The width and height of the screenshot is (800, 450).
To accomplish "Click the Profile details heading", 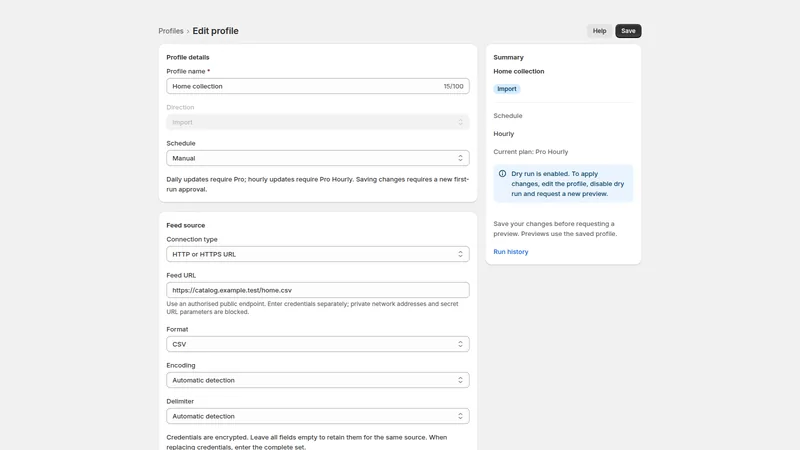I will pyautogui.click(x=188, y=57).
